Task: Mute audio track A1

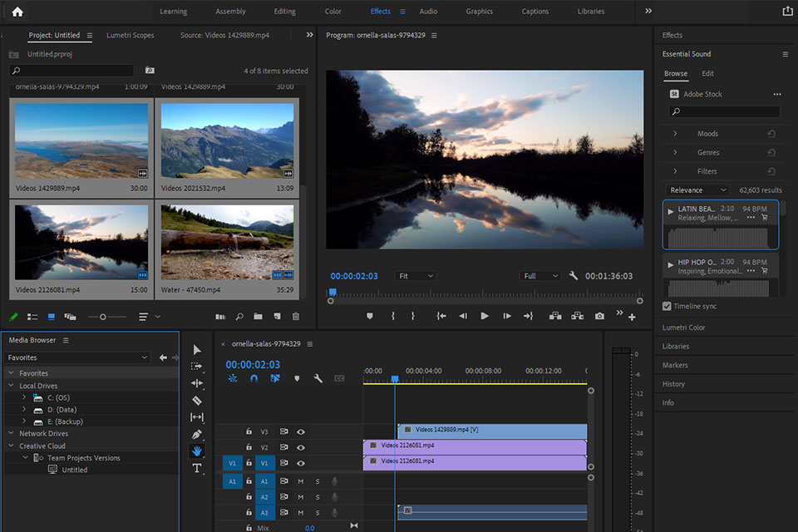Action: (x=301, y=481)
